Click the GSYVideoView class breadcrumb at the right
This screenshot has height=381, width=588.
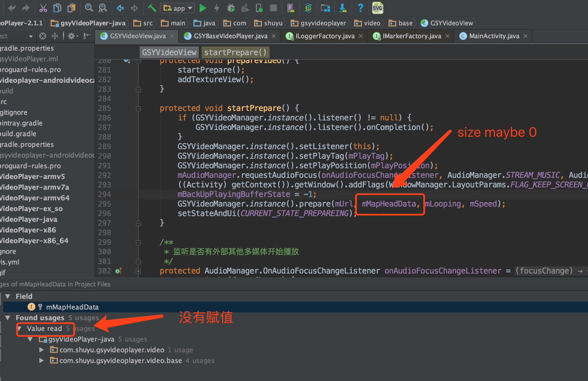click(x=447, y=23)
